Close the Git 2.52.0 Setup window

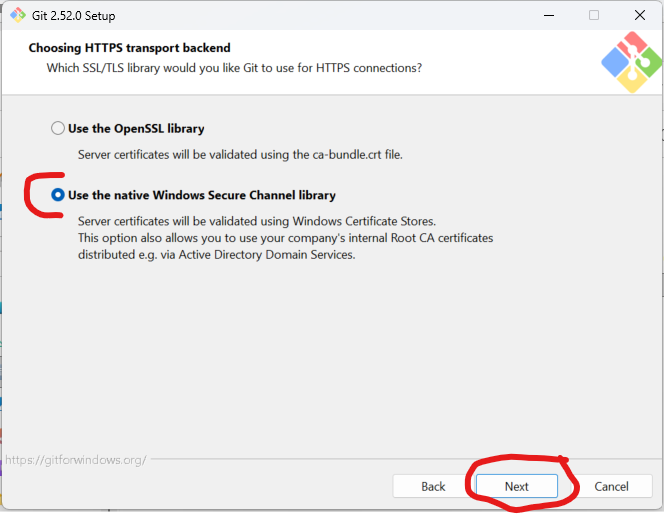click(640, 15)
